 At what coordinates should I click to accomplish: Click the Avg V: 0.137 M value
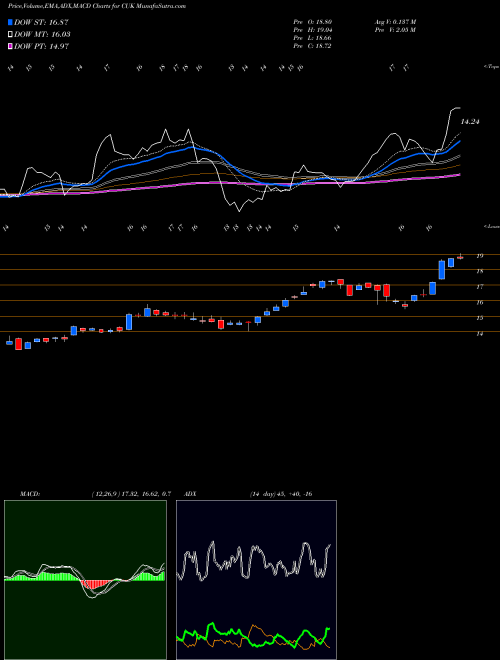[395, 21]
